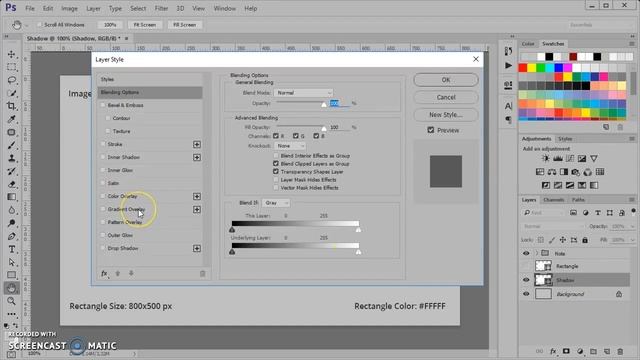Hide the Background layer eye icon

pos(526,294)
